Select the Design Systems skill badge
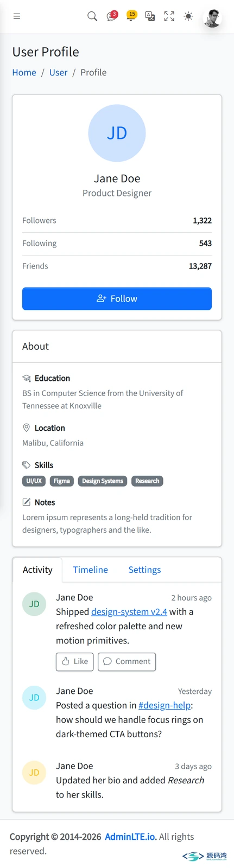 click(x=103, y=481)
